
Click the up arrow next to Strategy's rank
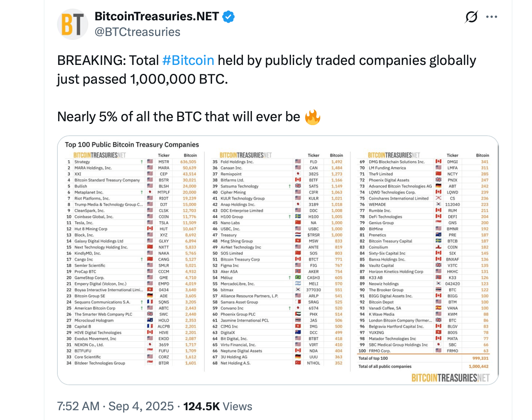pos(141,162)
